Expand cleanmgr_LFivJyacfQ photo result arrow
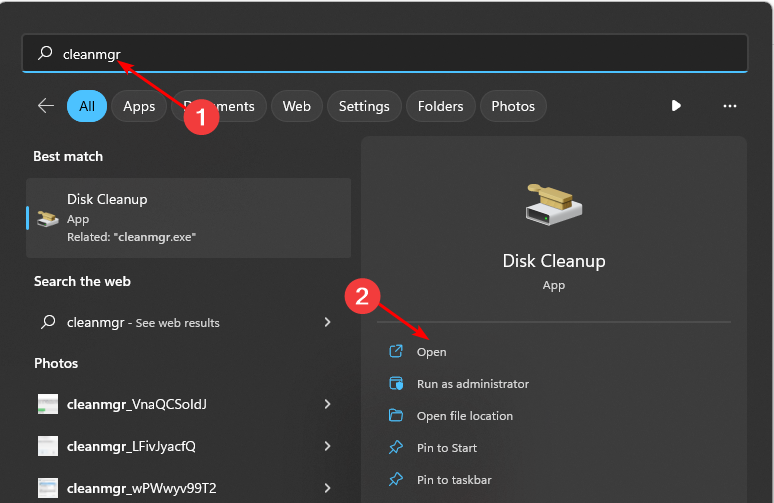This screenshot has height=503, width=774. click(327, 446)
